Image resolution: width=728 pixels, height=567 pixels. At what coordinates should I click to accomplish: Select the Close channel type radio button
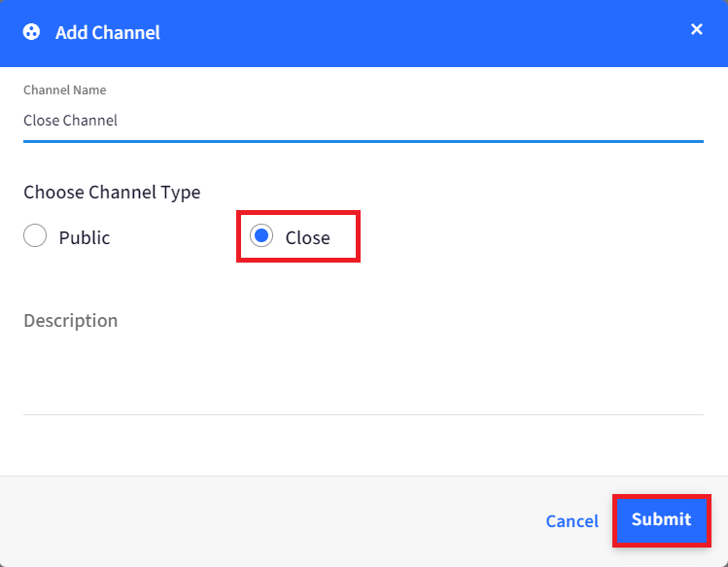pos(261,235)
